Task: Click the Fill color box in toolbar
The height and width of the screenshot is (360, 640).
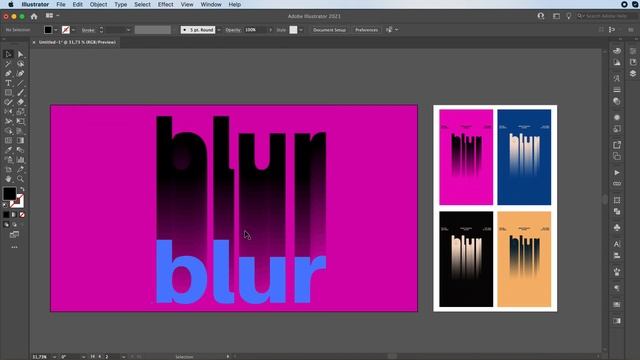Action: coord(9,193)
